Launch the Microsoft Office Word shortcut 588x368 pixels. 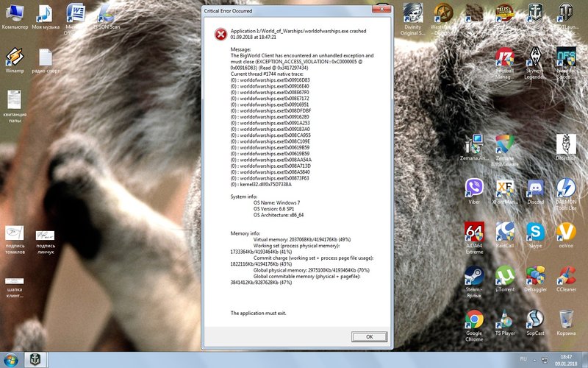[x=76, y=19]
